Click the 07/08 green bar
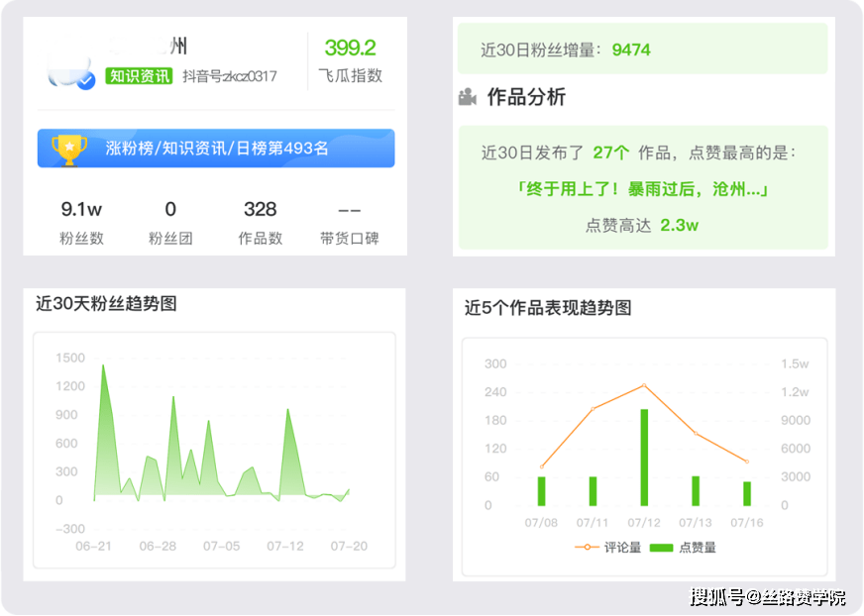This screenshot has height=616, width=864. (x=542, y=490)
